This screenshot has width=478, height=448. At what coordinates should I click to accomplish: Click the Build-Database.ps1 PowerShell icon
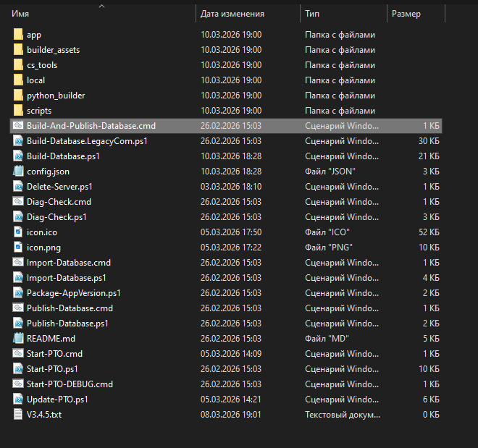(x=19, y=156)
